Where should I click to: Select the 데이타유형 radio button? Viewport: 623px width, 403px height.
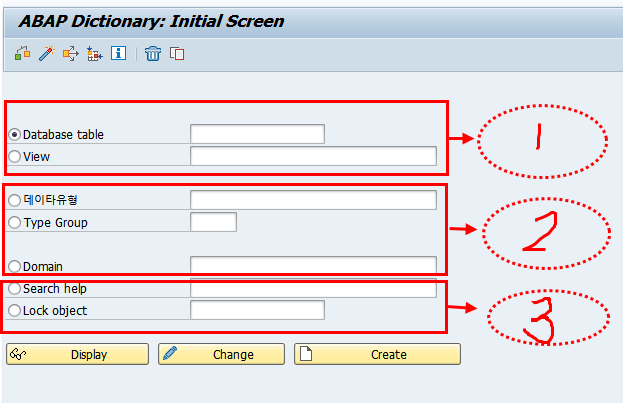click(14, 200)
